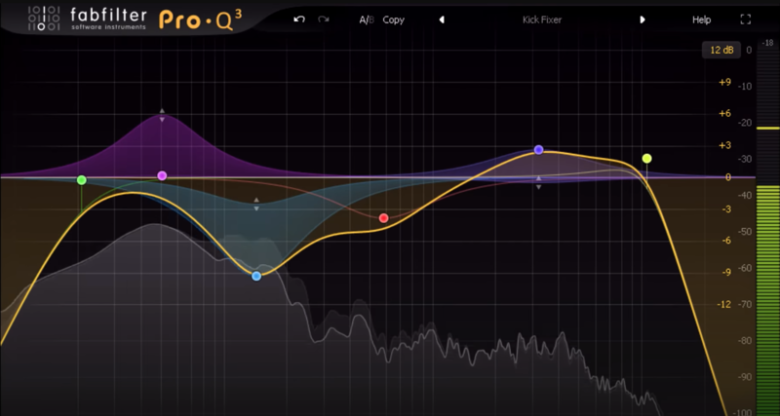780x416 pixels.
Task: Toggle the A/B state switch
Action: click(366, 20)
